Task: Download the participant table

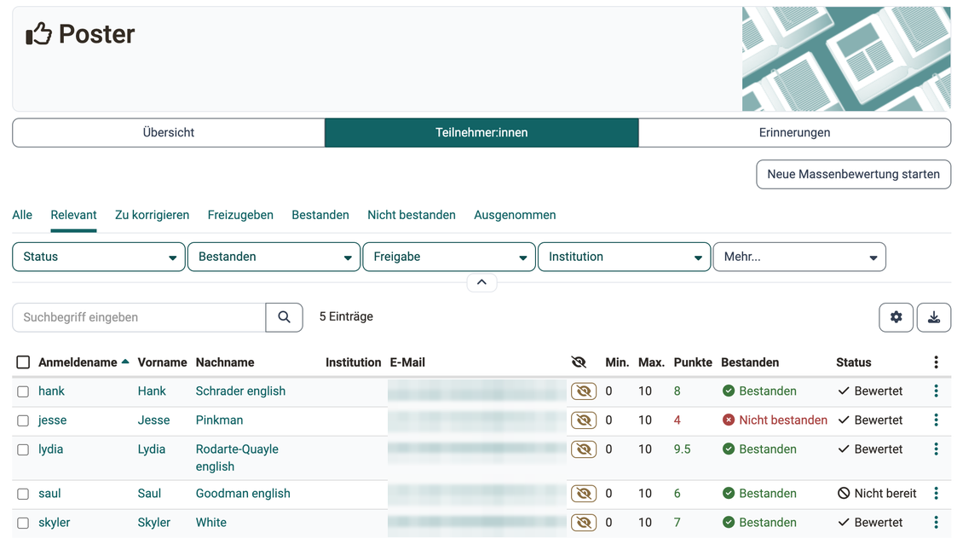Action: click(x=934, y=317)
